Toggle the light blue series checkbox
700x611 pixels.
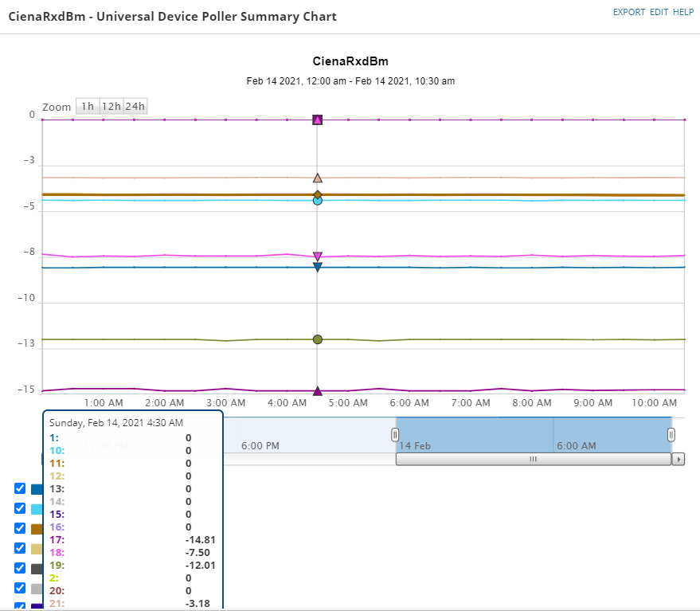[x=20, y=508]
